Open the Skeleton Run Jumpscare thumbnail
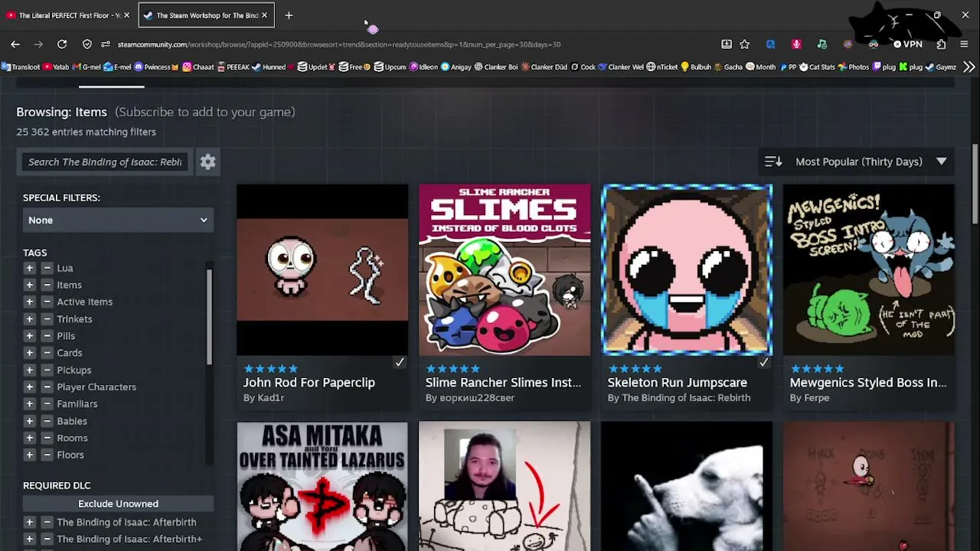 click(687, 270)
